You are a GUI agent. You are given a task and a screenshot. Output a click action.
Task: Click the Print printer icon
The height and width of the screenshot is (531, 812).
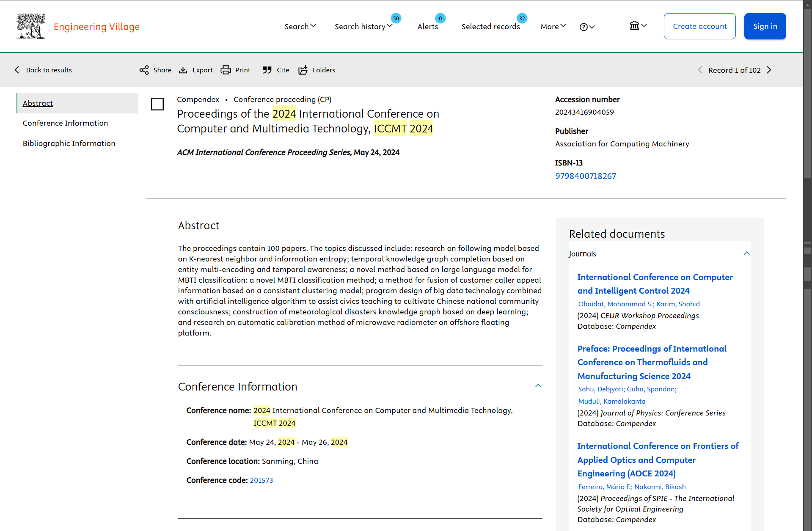tap(226, 70)
